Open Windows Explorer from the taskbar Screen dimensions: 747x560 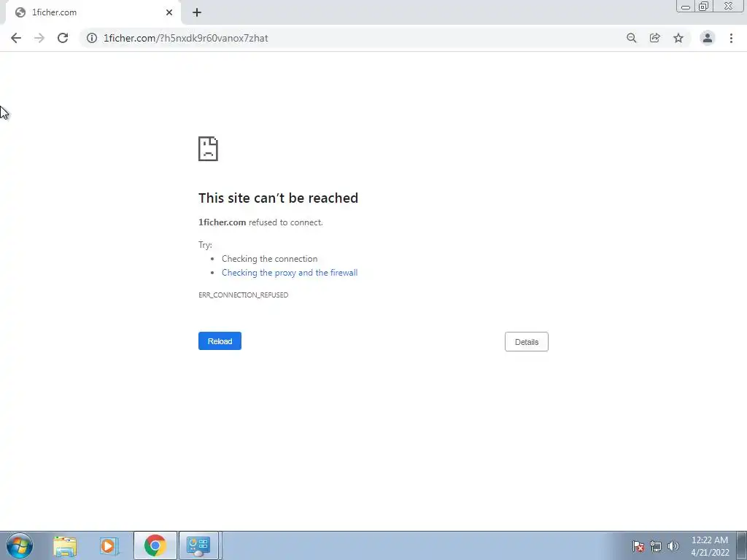pos(65,546)
